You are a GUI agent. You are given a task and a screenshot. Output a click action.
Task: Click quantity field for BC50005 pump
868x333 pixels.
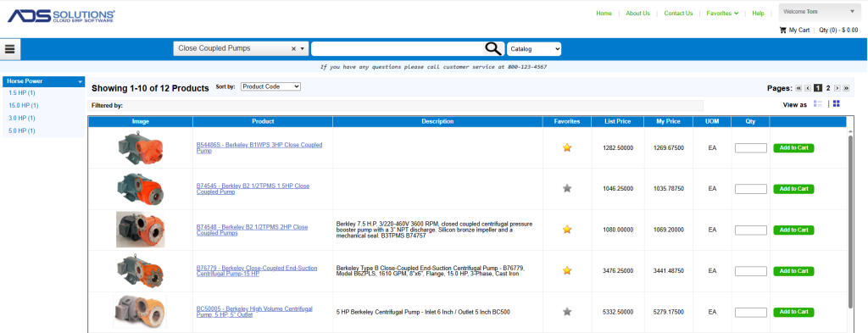pos(751,312)
